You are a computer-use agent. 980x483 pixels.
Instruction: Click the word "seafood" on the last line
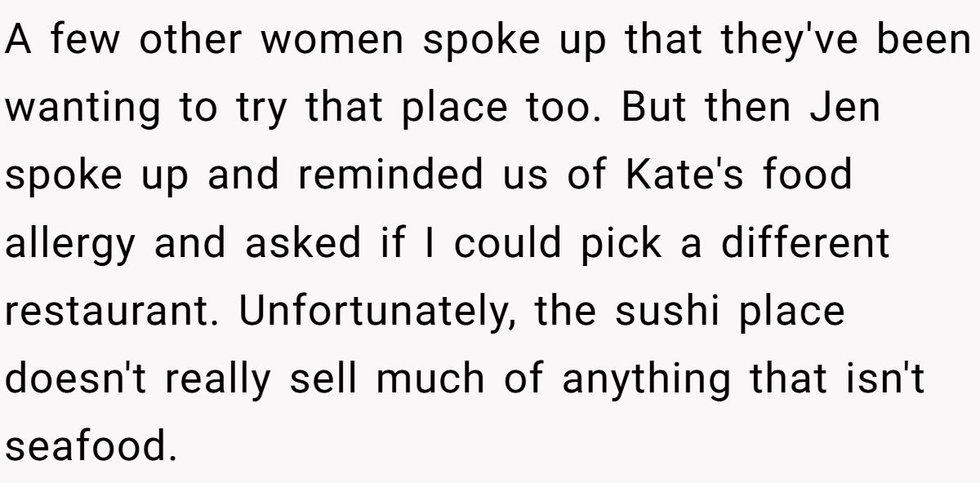tap(90, 448)
